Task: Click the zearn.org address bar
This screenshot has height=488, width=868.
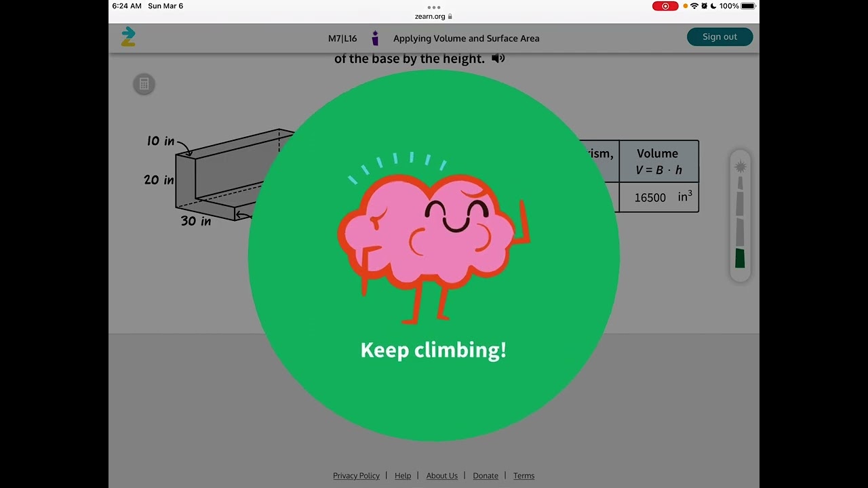Action: click(x=433, y=16)
